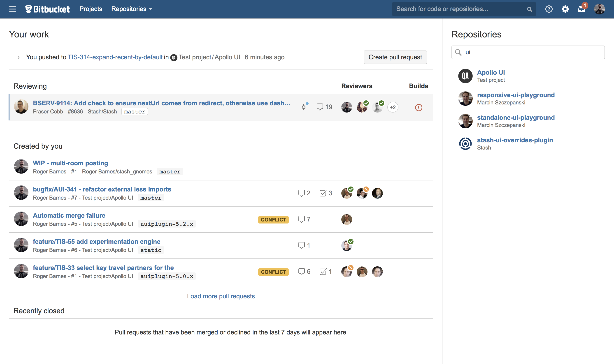
Task: Open the Repositories dropdown menu
Action: point(132,9)
